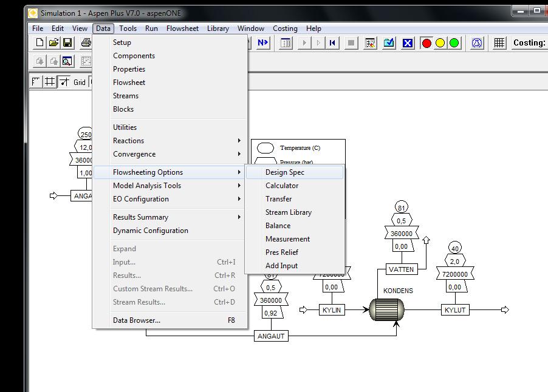548x392 pixels.
Task: Choose Blocks from the Data menu
Action: coord(170,109)
